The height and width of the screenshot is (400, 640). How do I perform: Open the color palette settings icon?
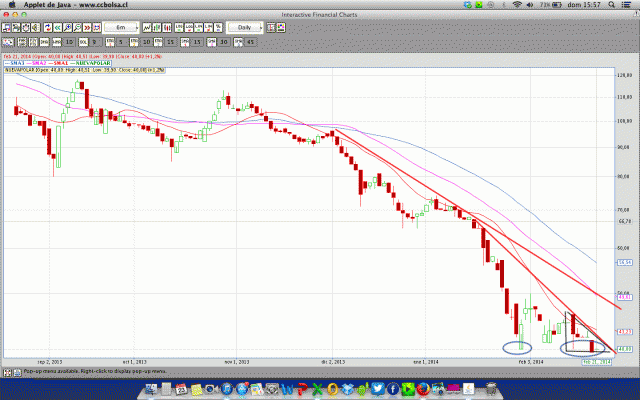[x=281, y=27]
